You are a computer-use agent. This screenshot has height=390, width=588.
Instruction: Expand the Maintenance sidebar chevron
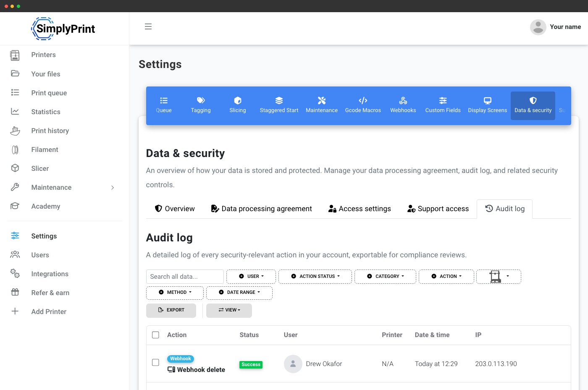tap(113, 188)
